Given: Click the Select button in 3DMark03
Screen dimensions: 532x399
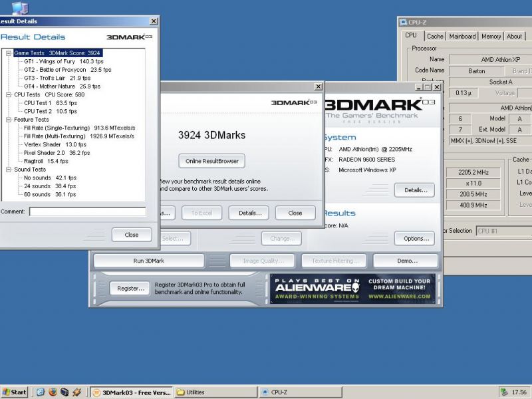Looking at the screenshot, I should pyautogui.click(x=175, y=239).
